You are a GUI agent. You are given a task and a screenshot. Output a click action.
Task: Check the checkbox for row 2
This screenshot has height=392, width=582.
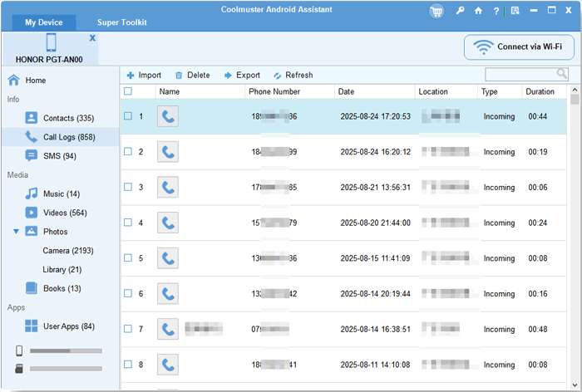click(x=128, y=151)
